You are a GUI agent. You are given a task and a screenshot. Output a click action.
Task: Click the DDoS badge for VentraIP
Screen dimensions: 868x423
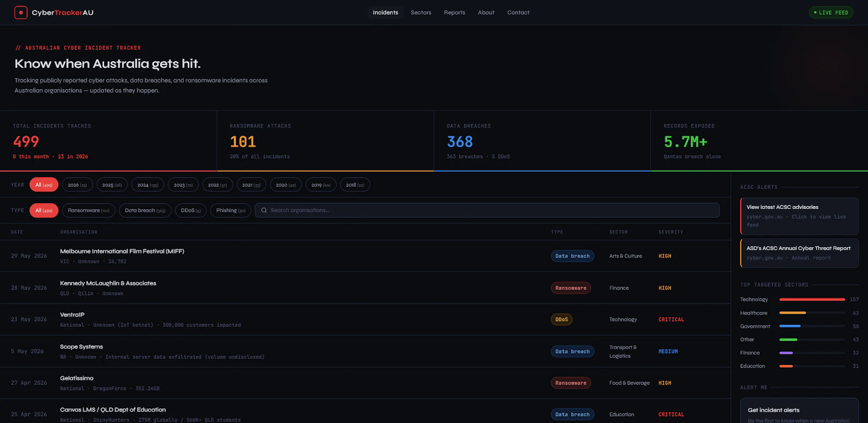[x=561, y=320]
